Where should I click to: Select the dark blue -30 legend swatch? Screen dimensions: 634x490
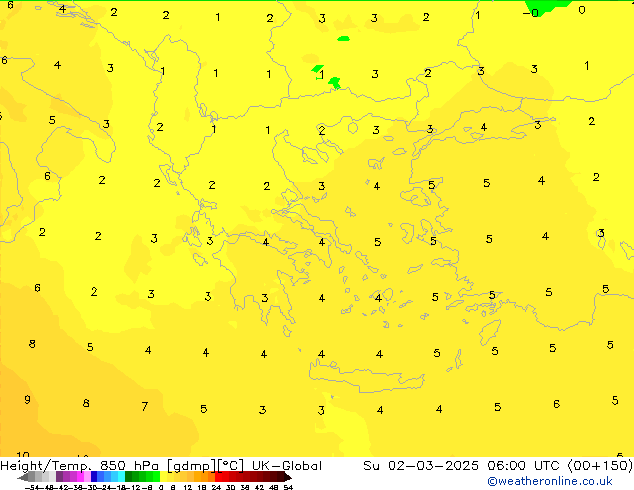[94, 477]
